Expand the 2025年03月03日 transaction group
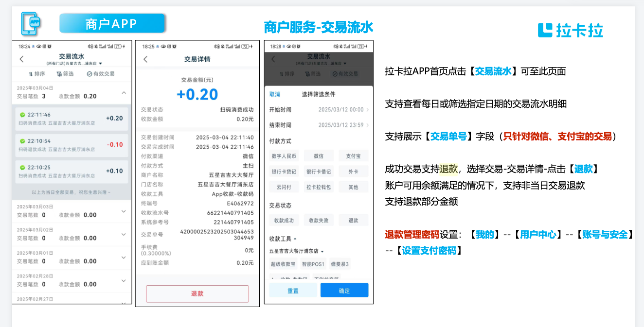 [x=124, y=211]
